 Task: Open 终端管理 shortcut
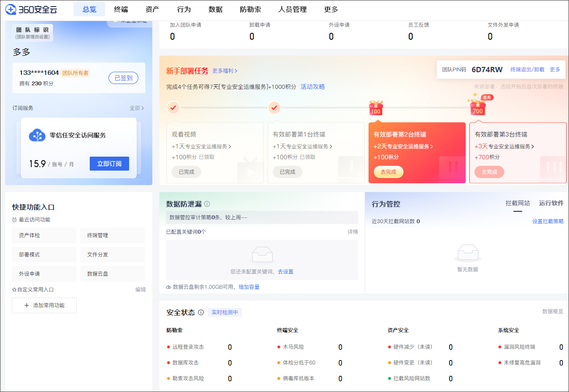click(112, 235)
